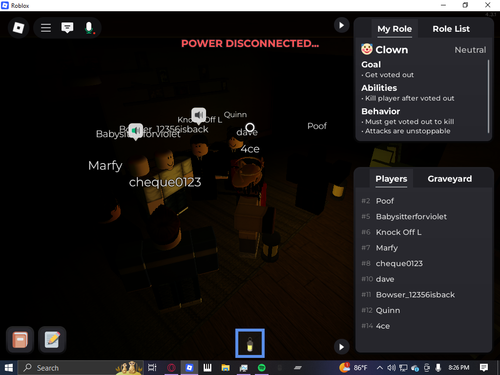Open the weather widget showing 86°F
The height and width of the screenshot is (375, 500).
(x=354, y=367)
